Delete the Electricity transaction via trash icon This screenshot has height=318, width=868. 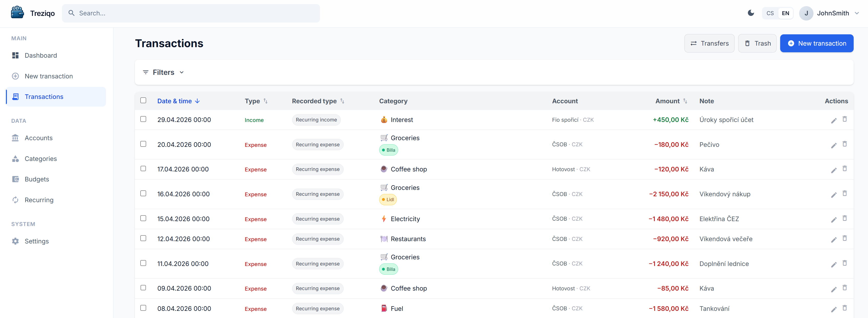(x=844, y=218)
